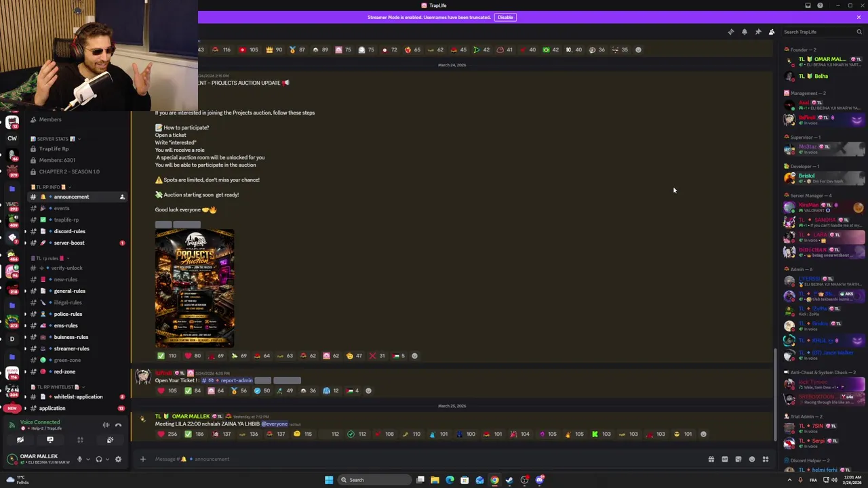Open Belha profile in members list

click(x=824, y=76)
